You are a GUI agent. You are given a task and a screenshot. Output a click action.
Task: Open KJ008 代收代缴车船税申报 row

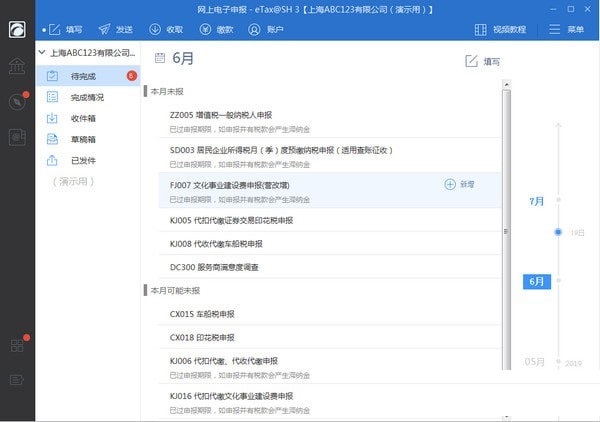330,243
